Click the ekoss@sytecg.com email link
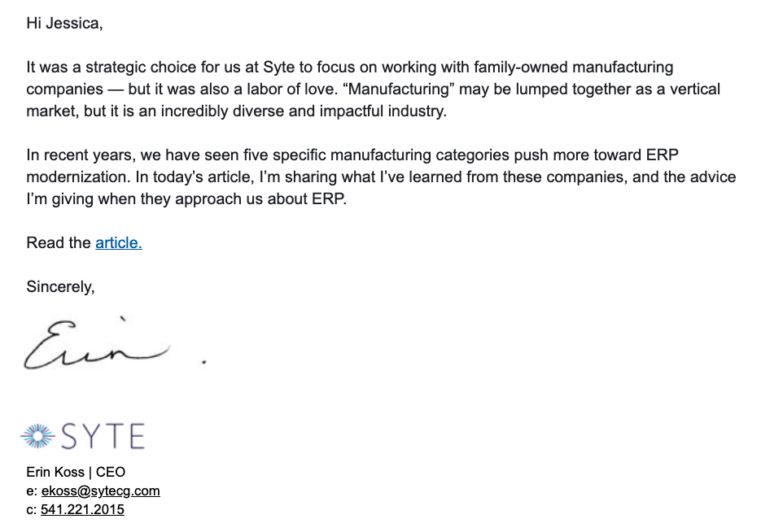Viewport: 761px width, 532px height. pos(100,491)
